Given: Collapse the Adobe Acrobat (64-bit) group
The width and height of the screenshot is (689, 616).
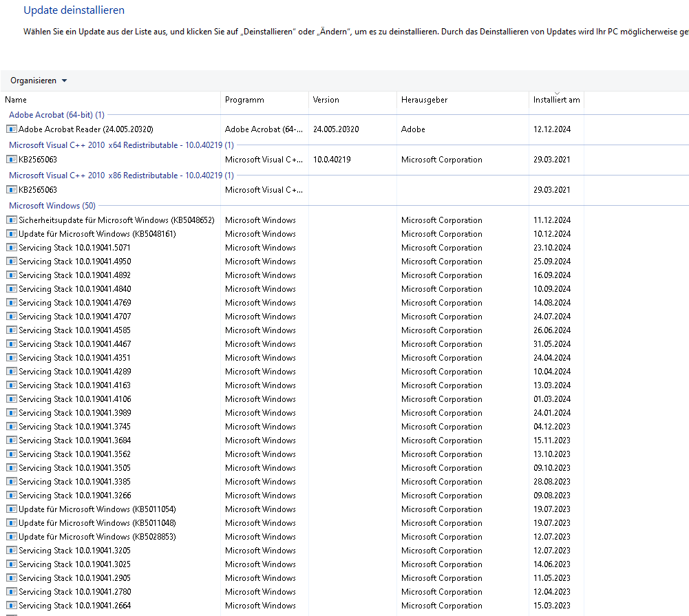Looking at the screenshot, I should [56, 115].
